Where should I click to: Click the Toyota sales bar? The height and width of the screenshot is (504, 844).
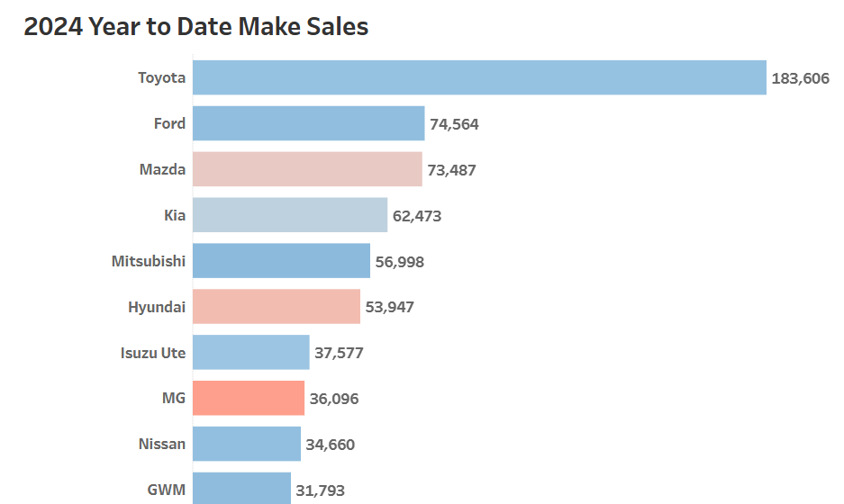pos(479,77)
